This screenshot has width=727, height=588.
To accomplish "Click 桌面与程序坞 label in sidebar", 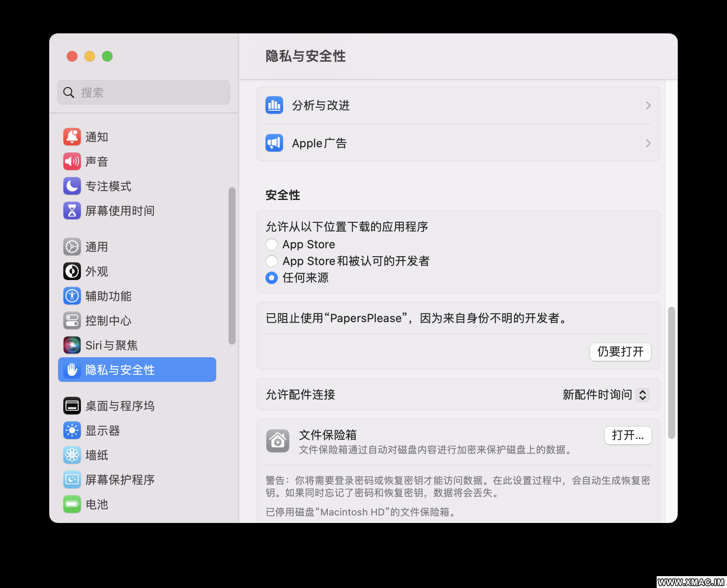I will [120, 406].
